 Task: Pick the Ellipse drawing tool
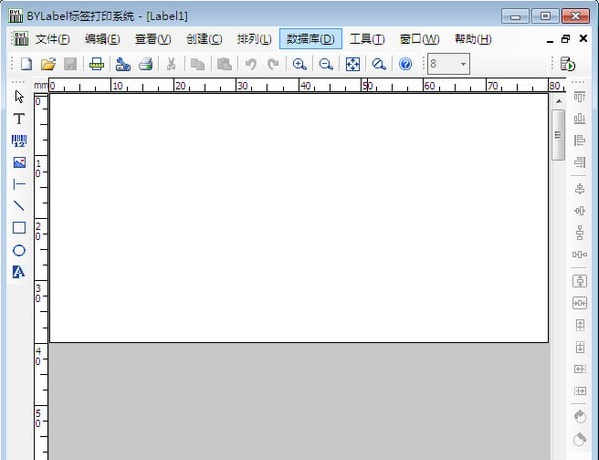[x=19, y=250]
